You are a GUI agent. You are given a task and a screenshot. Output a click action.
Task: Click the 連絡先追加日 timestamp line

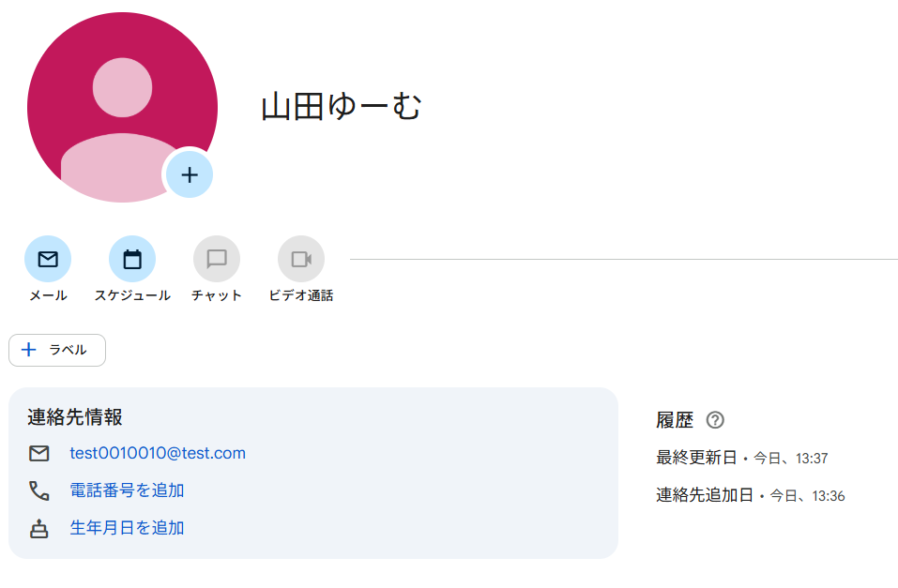click(751, 495)
